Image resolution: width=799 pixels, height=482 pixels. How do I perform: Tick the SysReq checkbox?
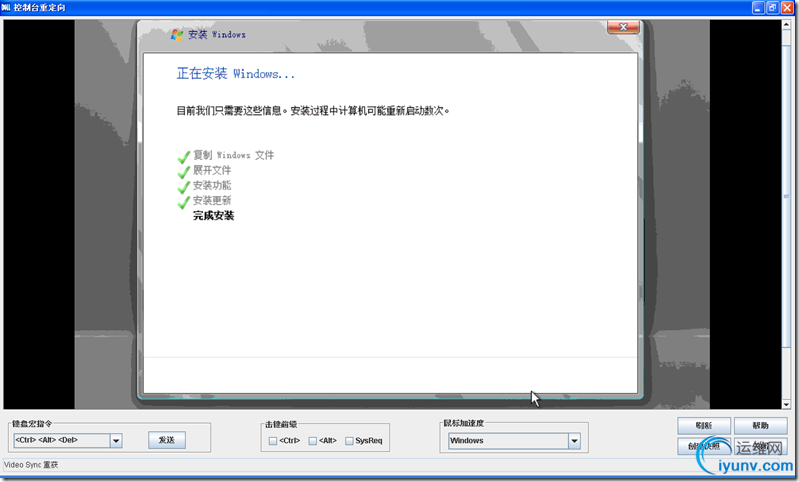(349, 441)
